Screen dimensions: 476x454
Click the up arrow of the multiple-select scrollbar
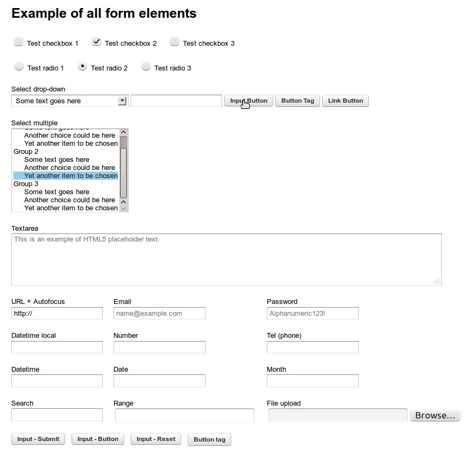[124, 132]
